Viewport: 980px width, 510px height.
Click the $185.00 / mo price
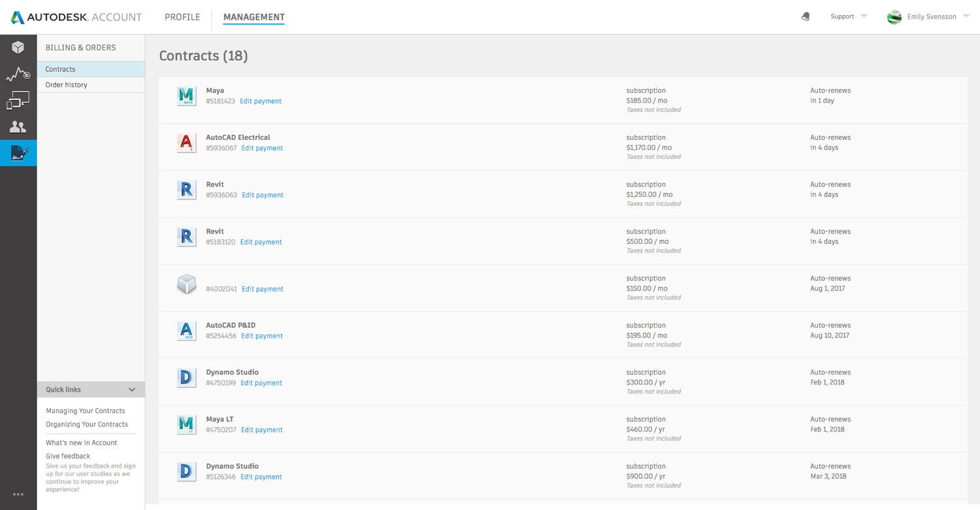pyautogui.click(x=647, y=101)
